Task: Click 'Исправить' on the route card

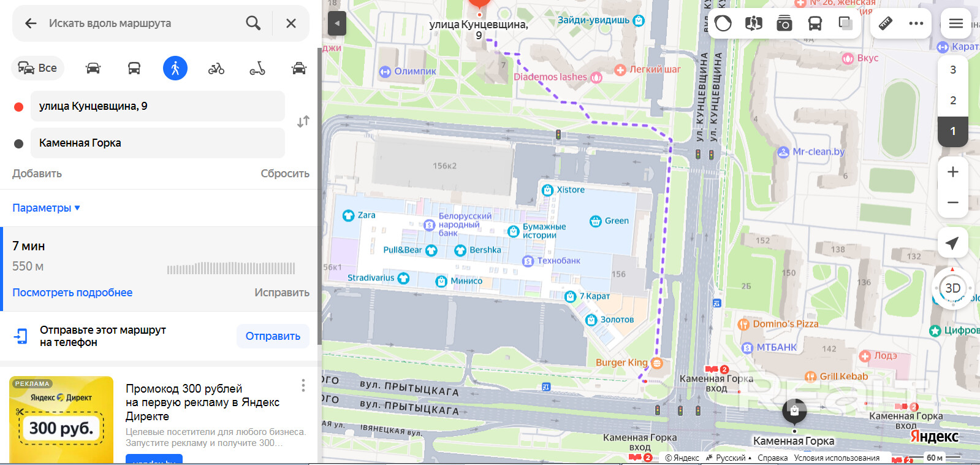Action: 282,293
